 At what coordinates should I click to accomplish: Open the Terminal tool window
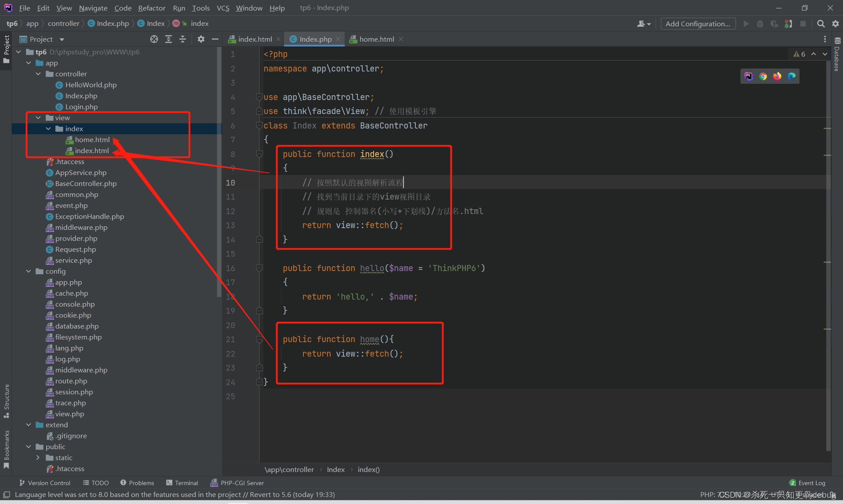click(x=182, y=483)
